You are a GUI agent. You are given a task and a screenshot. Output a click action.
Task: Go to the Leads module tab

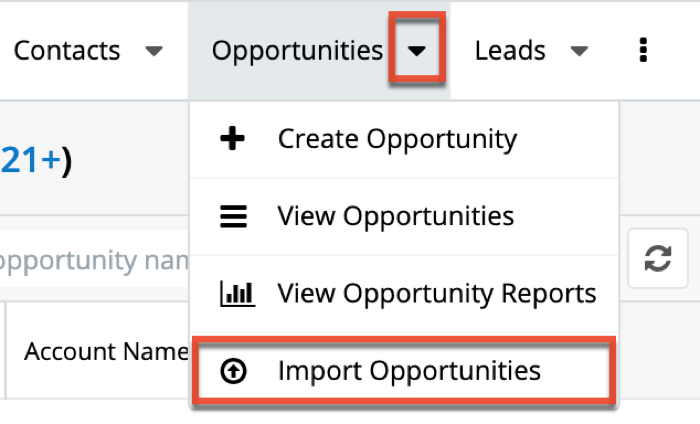[510, 50]
